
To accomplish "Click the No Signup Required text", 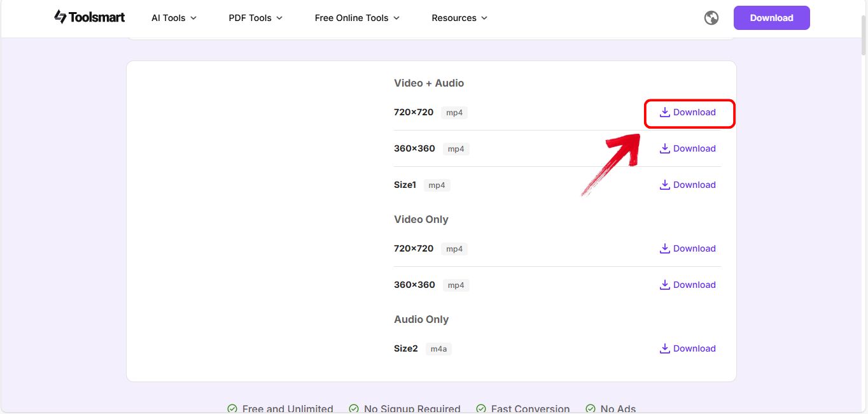I will 412,408.
